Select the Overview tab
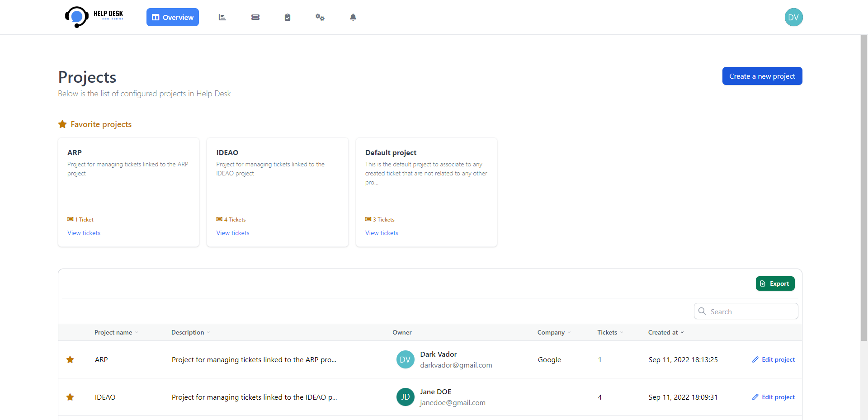 [173, 17]
